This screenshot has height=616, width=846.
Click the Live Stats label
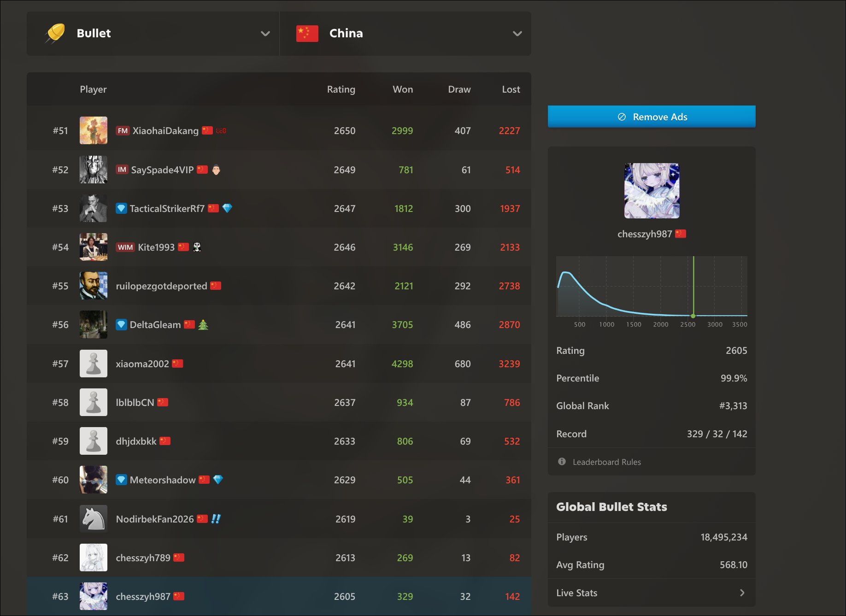576,593
